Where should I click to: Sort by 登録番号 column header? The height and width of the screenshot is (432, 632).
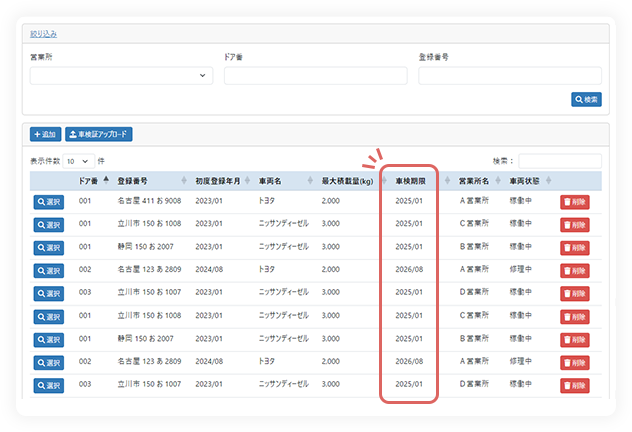[148, 181]
